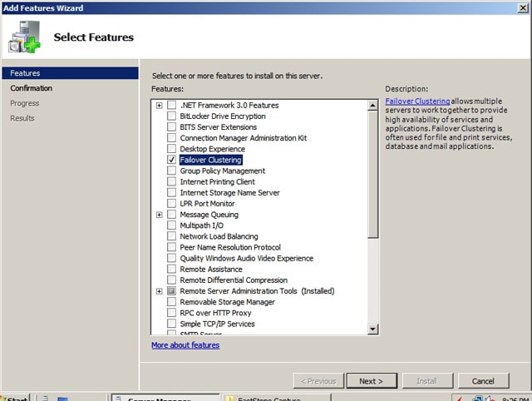Select the Results step in sidebar

click(x=22, y=118)
